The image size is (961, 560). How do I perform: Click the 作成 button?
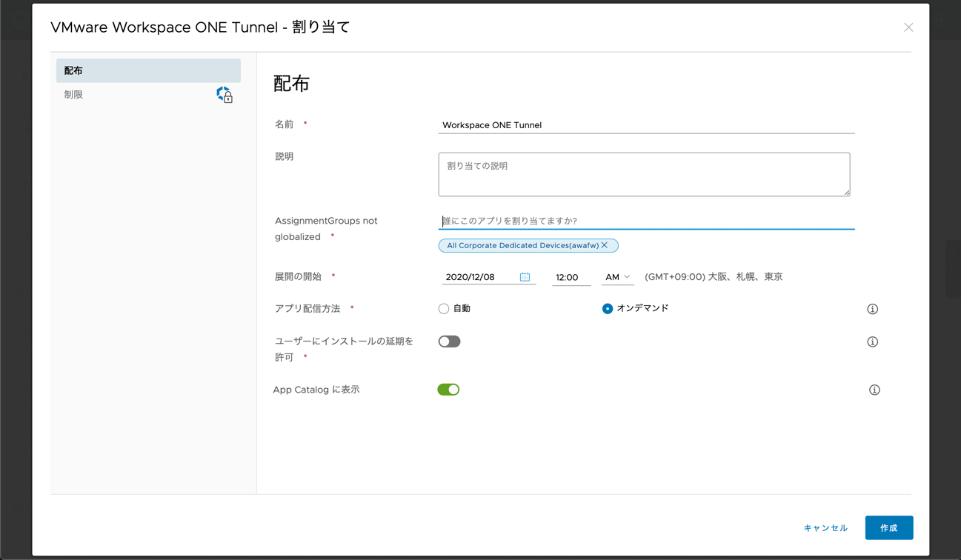click(889, 528)
